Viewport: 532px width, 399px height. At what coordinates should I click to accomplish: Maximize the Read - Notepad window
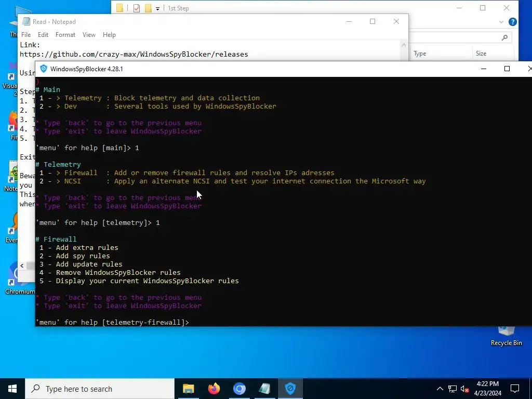(373, 21)
